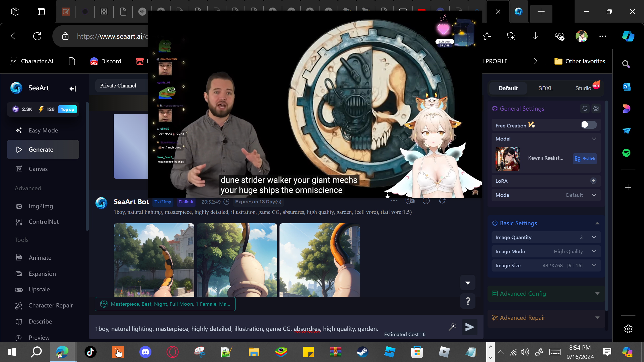Use the Masterpiece, Best, Night suggested prompt
Image resolution: width=644 pixels, height=362 pixels.
(x=165, y=304)
